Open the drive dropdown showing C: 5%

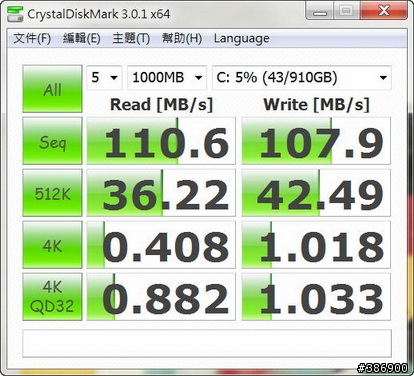[302, 78]
